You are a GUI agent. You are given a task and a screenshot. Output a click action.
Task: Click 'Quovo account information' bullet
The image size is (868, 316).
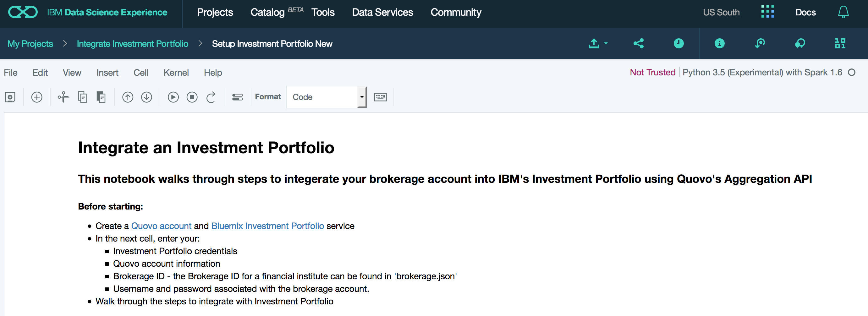pyautogui.click(x=167, y=264)
